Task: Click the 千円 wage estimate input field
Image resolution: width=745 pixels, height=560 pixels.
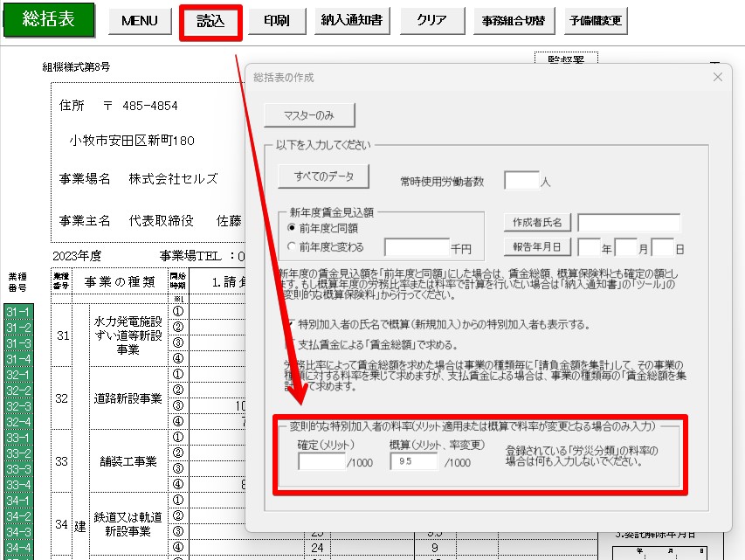Action: pos(417,247)
